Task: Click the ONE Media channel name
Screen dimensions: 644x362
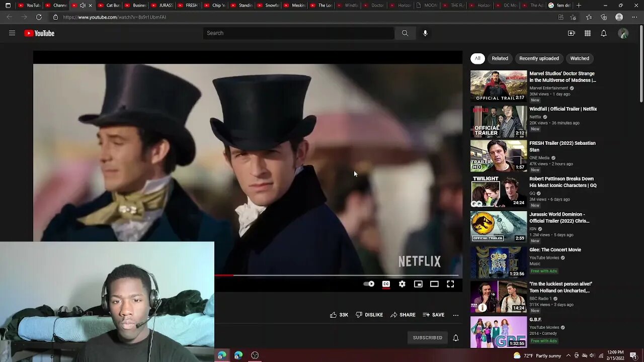Action: (539, 158)
